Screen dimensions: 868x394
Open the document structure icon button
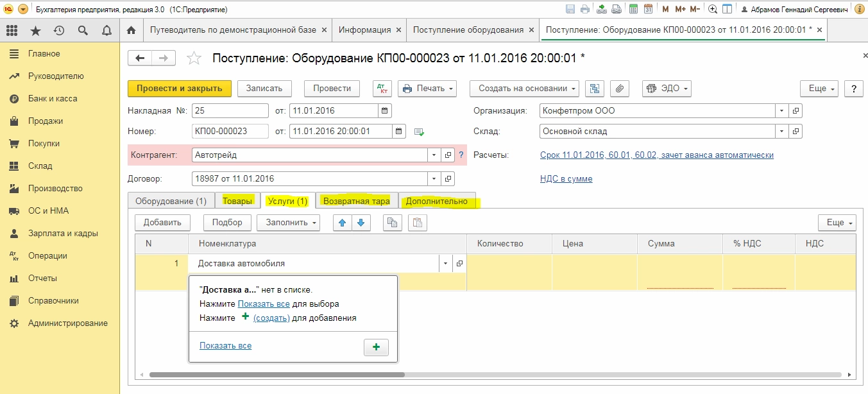[595, 89]
